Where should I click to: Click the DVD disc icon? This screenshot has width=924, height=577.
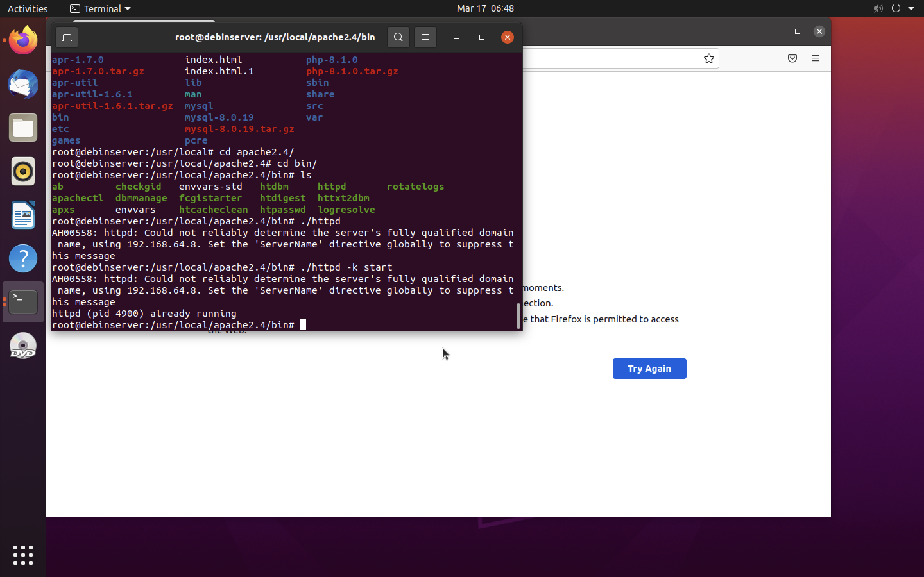pos(23,346)
